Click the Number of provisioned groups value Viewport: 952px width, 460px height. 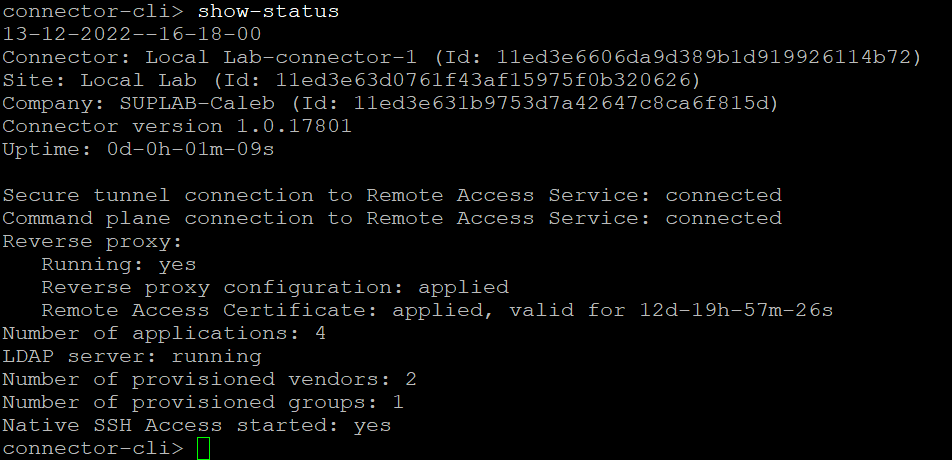pyautogui.click(x=398, y=402)
